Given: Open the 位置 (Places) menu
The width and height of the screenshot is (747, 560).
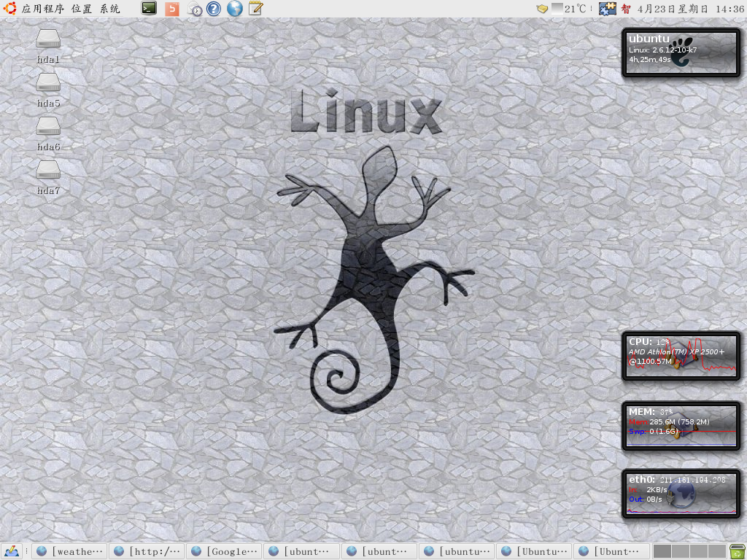Looking at the screenshot, I should (x=81, y=9).
